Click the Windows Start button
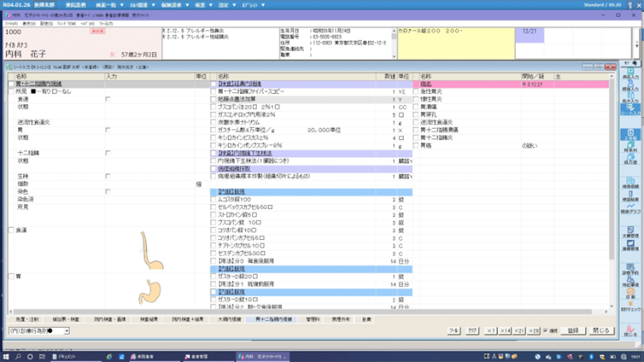This screenshot has height=362, width=644. (x=8, y=356)
